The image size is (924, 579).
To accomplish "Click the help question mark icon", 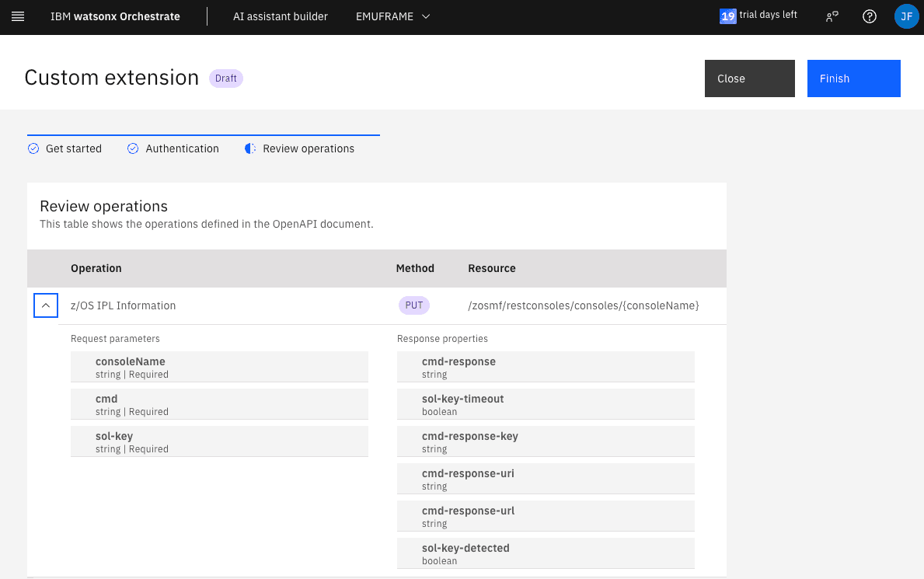I will pyautogui.click(x=870, y=16).
